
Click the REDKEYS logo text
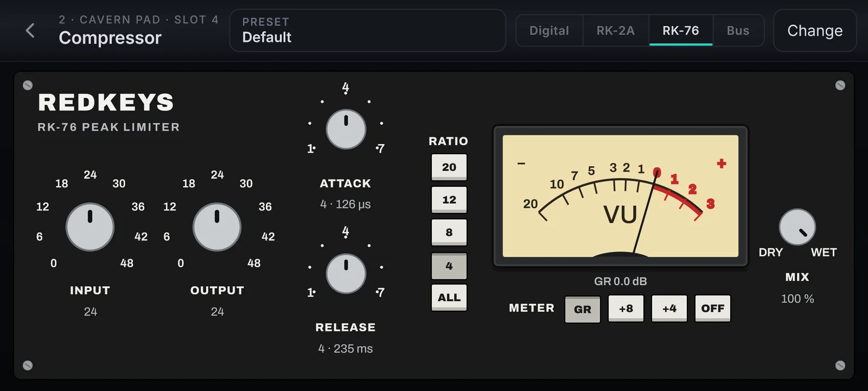tap(106, 103)
